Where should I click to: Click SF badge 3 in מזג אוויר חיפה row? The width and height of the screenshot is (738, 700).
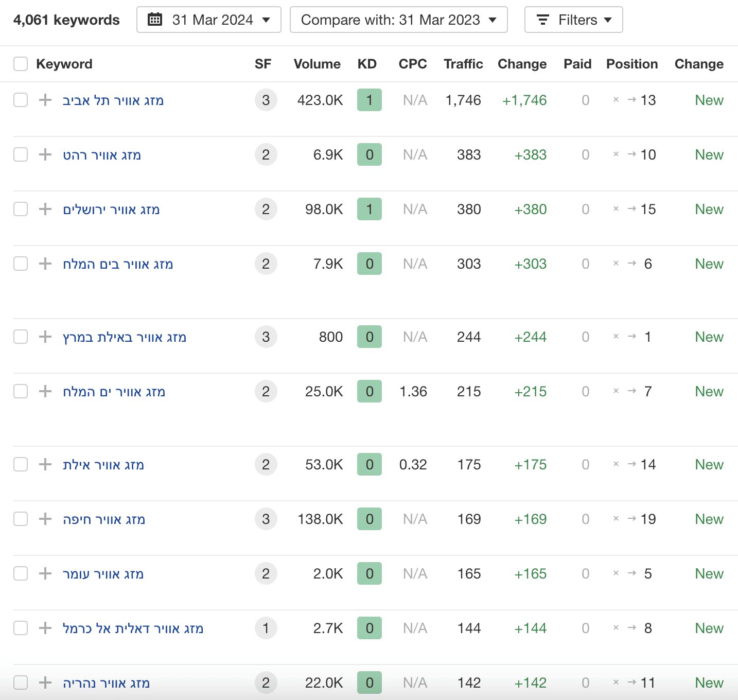click(x=266, y=519)
